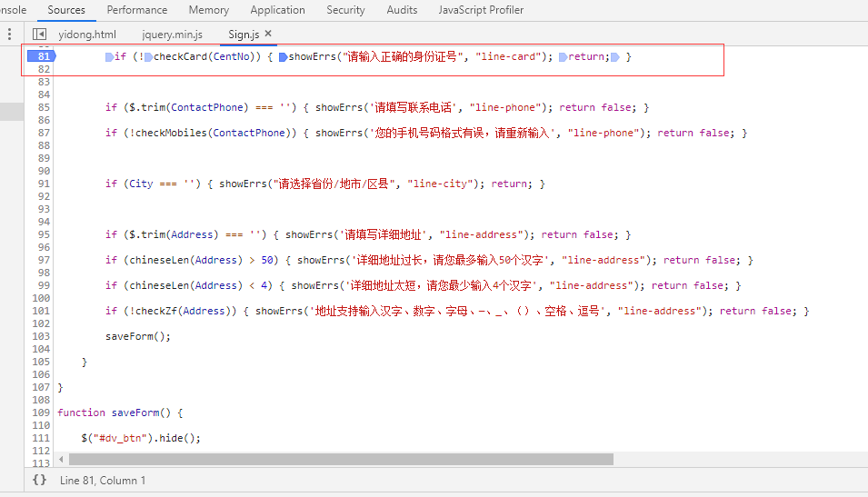Switch to the Sources panel tab
The image size is (868, 497).
point(66,10)
